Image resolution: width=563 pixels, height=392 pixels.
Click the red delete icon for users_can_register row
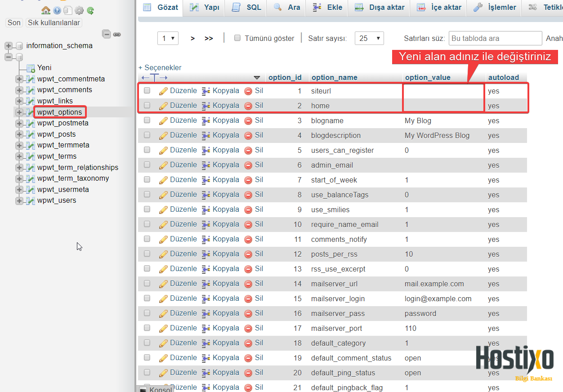pos(248,150)
